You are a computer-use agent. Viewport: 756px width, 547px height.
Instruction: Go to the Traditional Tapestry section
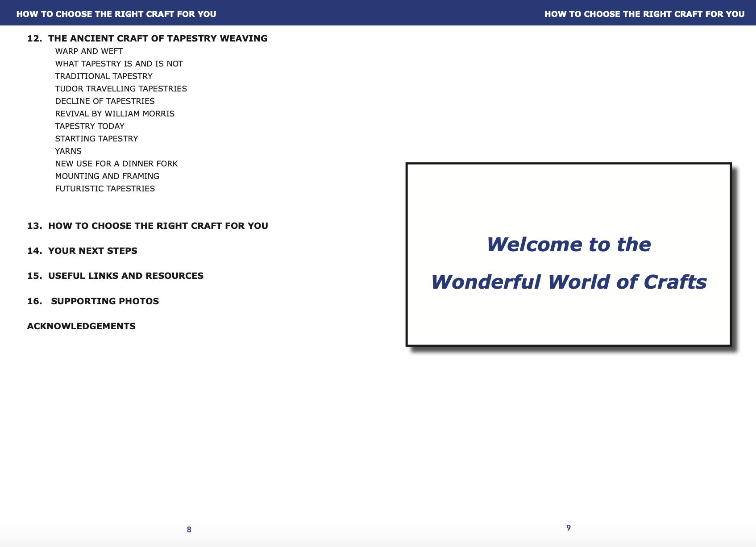click(104, 76)
